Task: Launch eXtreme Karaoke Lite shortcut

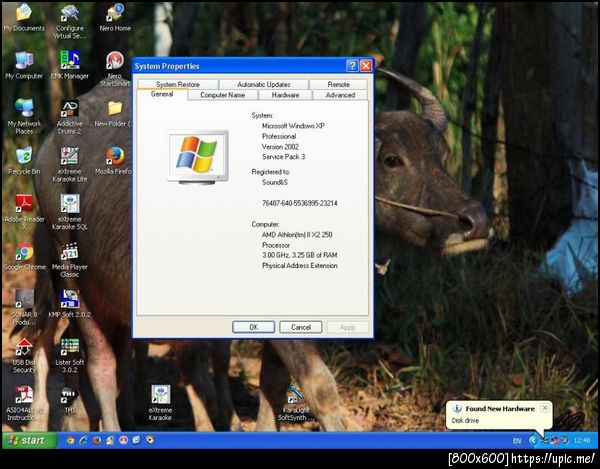Action: point(70,164)
